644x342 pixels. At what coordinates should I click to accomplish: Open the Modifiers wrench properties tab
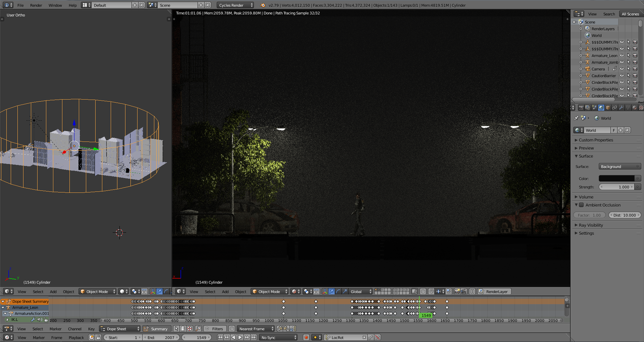click(621, 107)
